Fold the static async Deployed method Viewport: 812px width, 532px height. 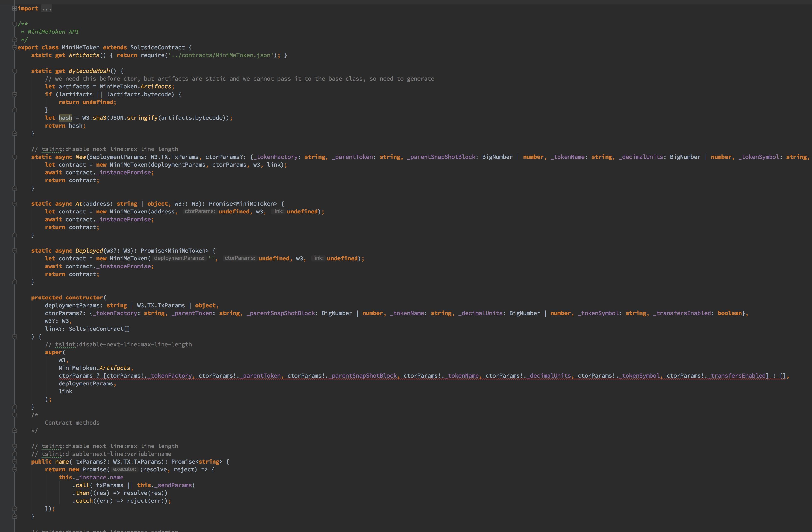(x=15, y=251)
